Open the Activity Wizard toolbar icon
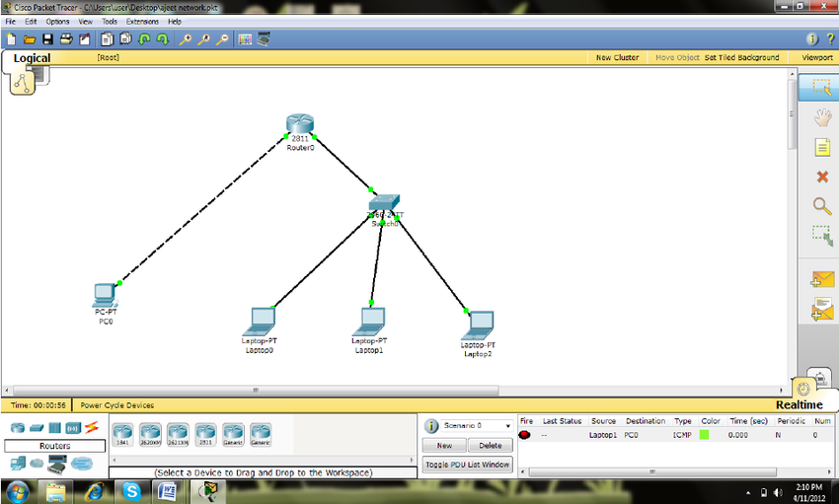Viewport: 839px width, 504px height. tap(85, 39)
